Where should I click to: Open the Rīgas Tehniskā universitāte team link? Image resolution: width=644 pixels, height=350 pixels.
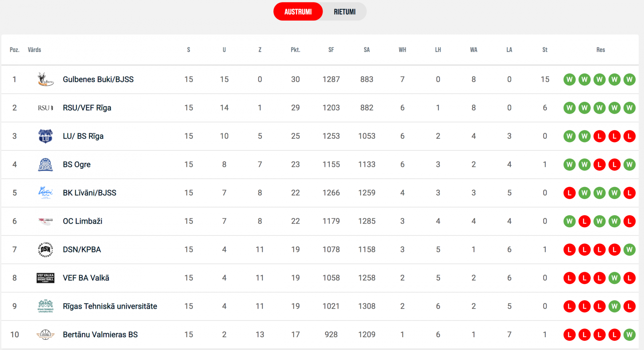click(110, 306)
